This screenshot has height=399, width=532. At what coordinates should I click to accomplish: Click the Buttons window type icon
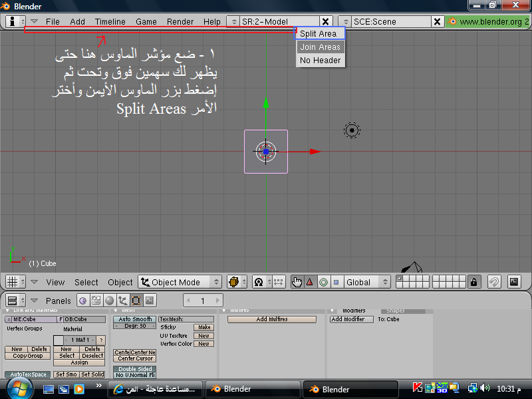tap(15, 301)
